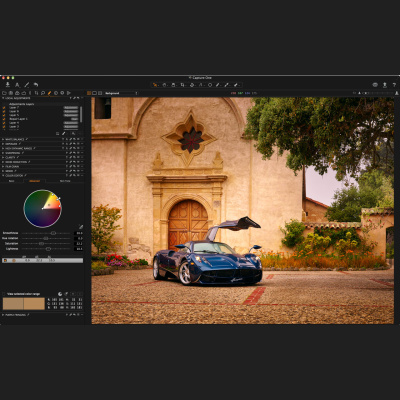Image resolution: width=400 pixels, height=400 pixels.
Task: Click the Lightness slider handle
Action: point(48,249)
